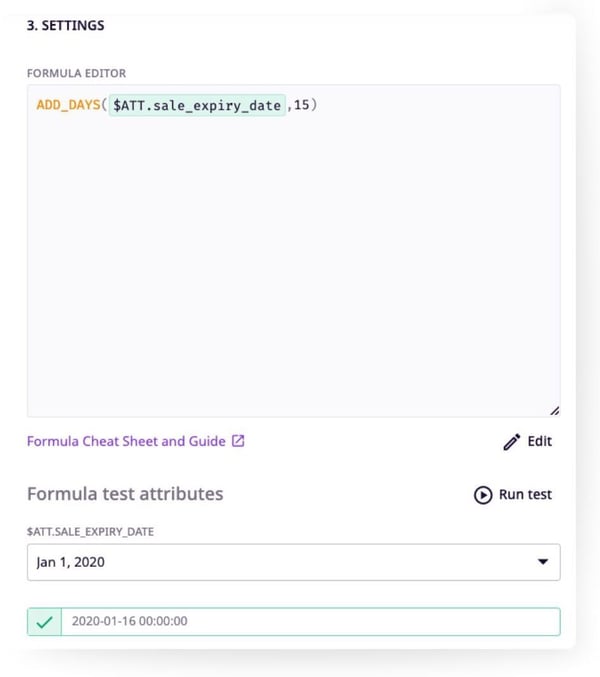Open the Formula Cheat Sheet and Guide link
The width and height of the screenshot is (600, 677).
pyautogui.click(x=126, y=441)
